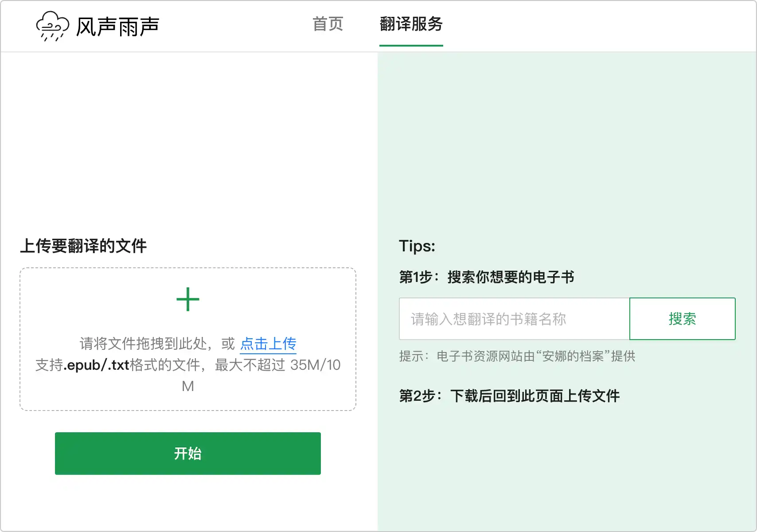Click the 风声雨声 site title text
The width and height of the screenshot is (757, 532).
pos(118,27)
